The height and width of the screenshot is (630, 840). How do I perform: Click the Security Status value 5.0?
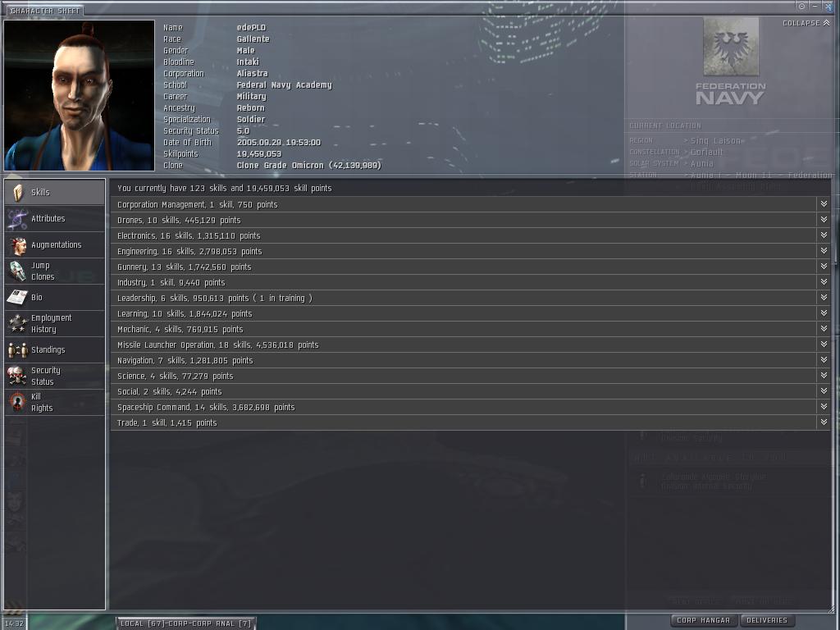243,130
